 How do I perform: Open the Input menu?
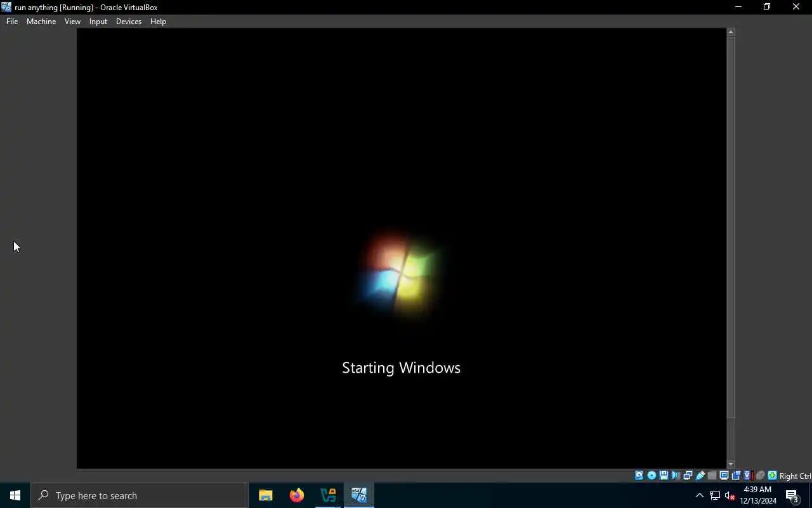[x=98, y=21]
